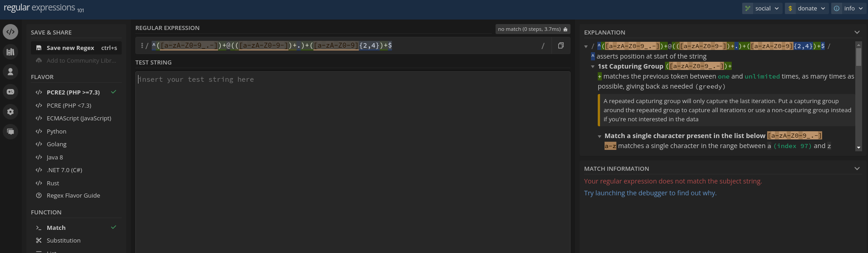Choose the Golang flavor option

[56, 144]
